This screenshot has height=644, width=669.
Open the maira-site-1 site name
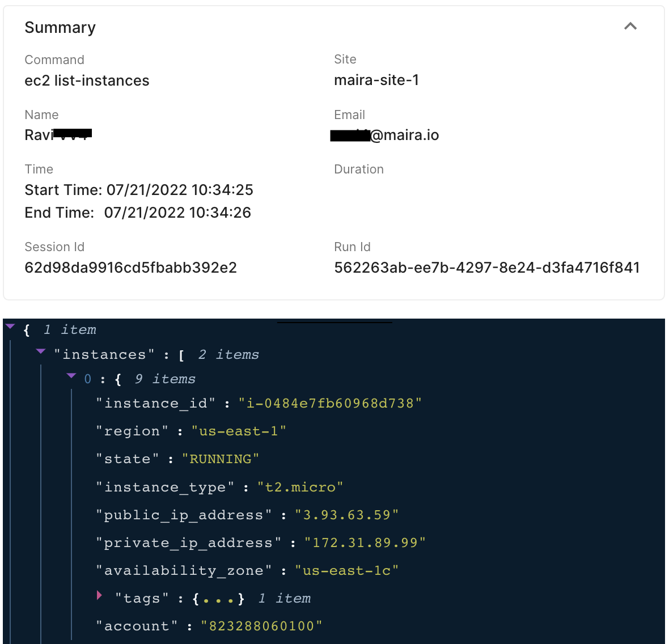[x=376, y=80]
